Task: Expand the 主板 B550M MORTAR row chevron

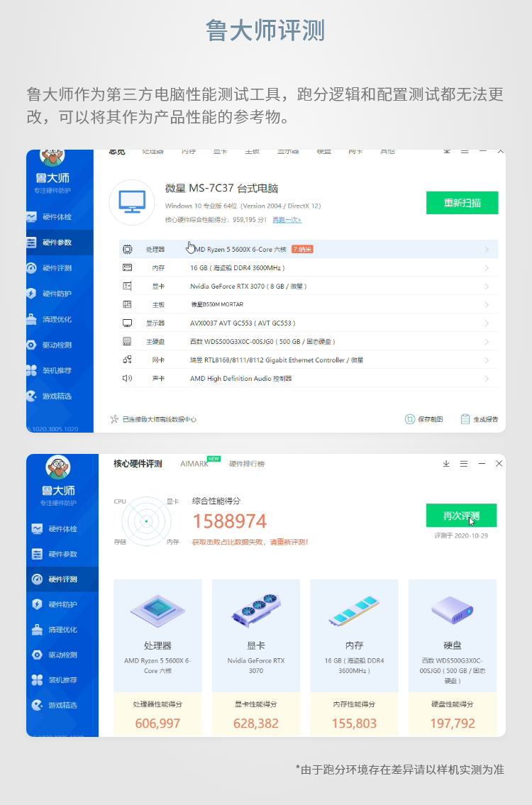Action: coord(487,305)
